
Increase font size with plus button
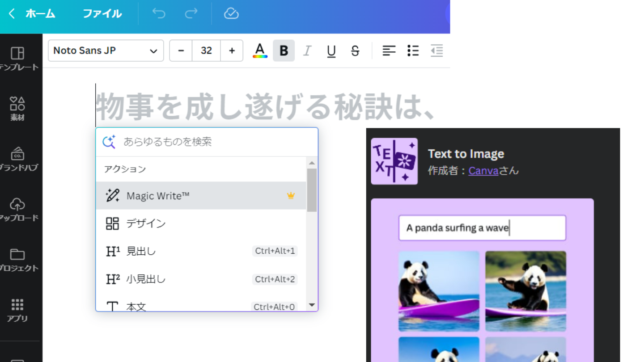coord(232,51)
